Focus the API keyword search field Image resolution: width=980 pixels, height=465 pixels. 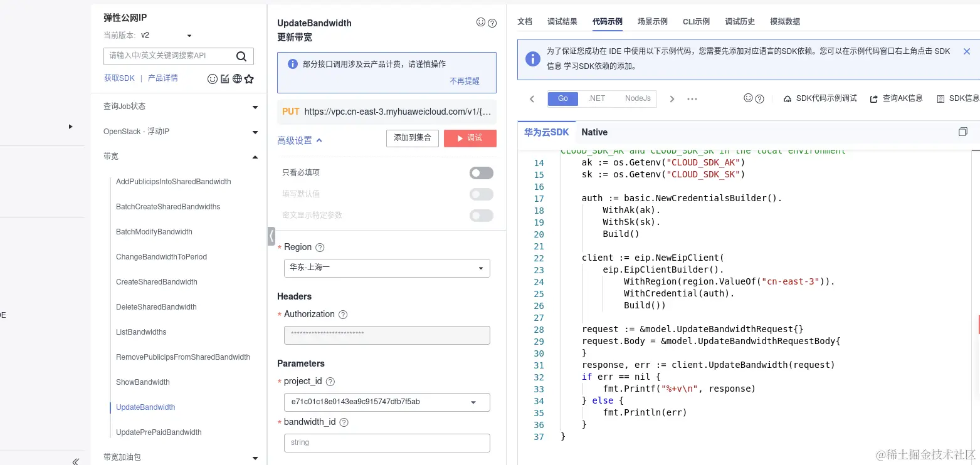169,56
